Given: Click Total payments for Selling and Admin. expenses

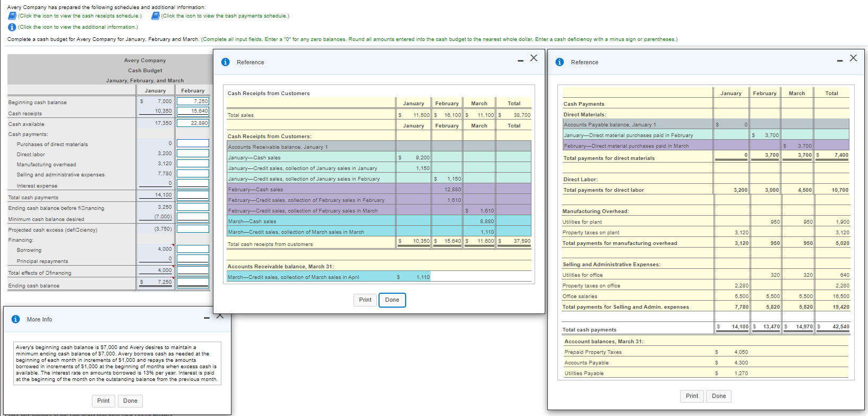Looking at the screenshot, I should 625,307.
